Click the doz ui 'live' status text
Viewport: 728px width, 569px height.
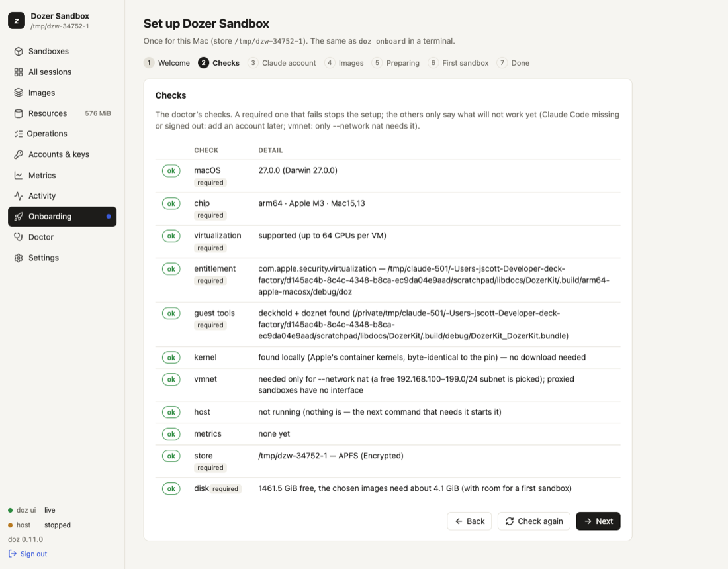[x=50, y=510]
